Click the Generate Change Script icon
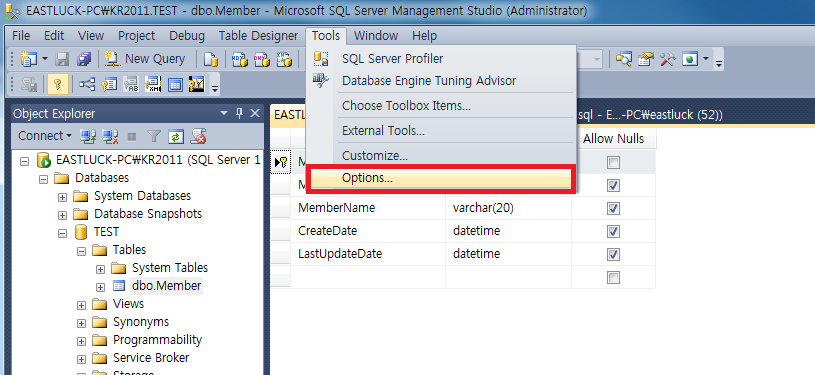 (30, 84)
